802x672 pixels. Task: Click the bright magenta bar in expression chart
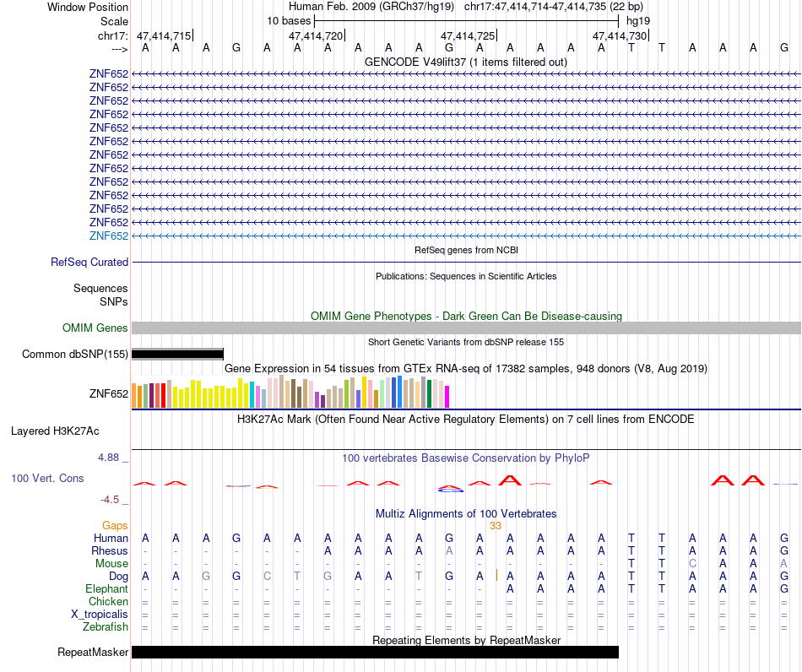[447, 397]
